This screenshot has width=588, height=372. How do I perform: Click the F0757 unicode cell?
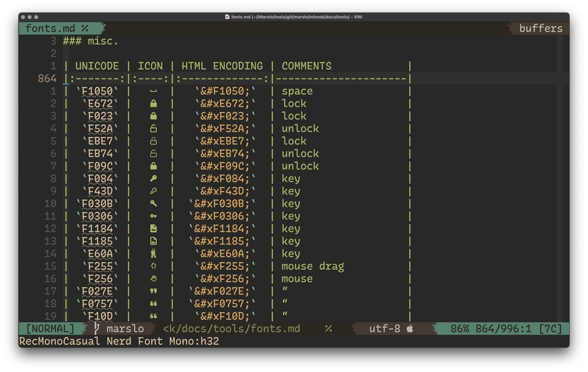point(97,303)
